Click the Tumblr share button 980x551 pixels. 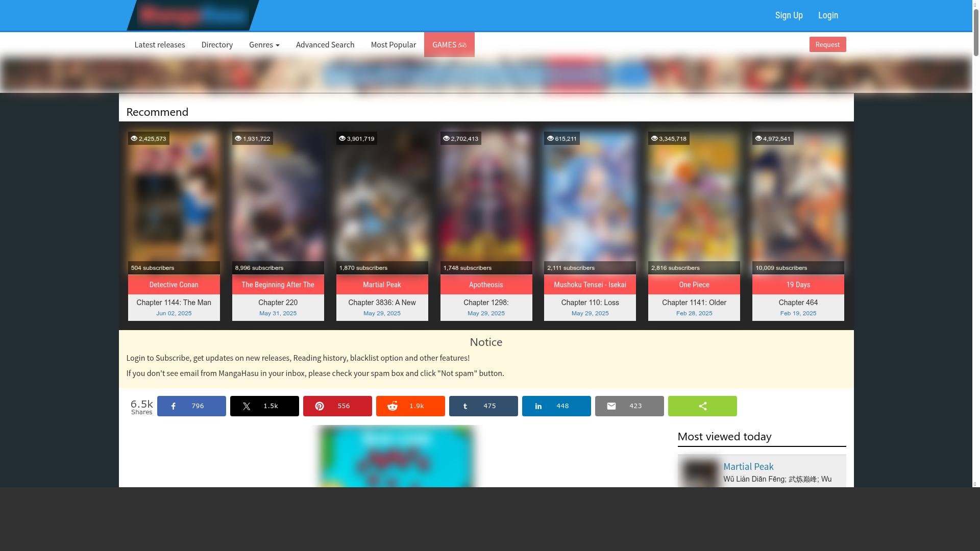tap(483, 406)
